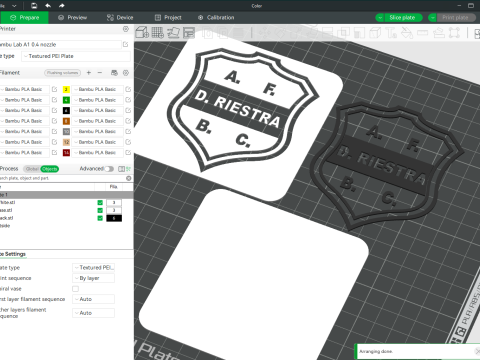Select the Text shape tool icon
This screenshot has width=480, height=360.
[391, 33]
